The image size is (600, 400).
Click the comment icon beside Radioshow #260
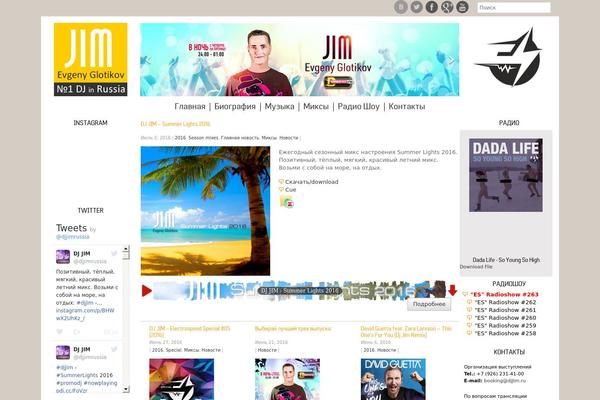470,318
